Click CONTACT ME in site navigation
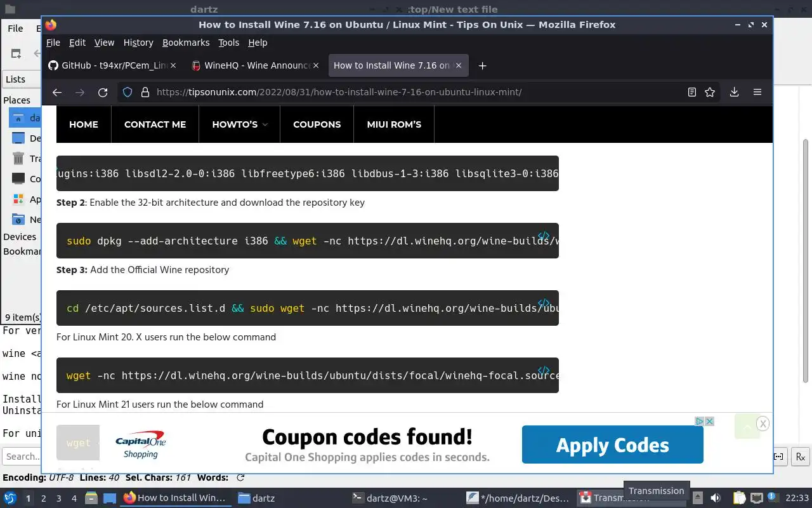Viewport: 812px width, 508px height. (155, 124)
